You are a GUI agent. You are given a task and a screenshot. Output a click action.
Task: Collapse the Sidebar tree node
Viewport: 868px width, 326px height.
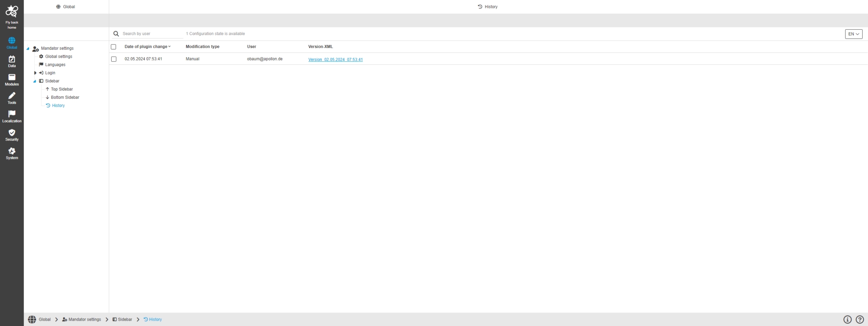tap(35, 81)
